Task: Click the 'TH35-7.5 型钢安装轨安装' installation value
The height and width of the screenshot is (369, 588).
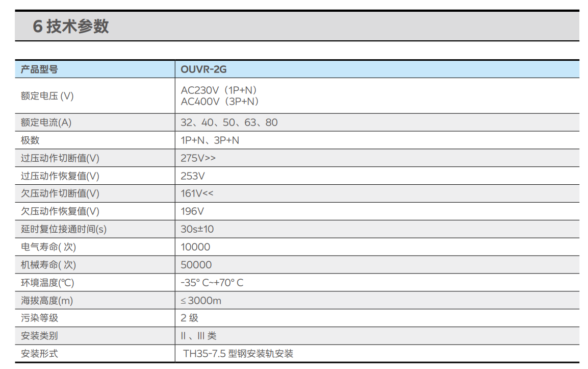Action: [238, 354]
